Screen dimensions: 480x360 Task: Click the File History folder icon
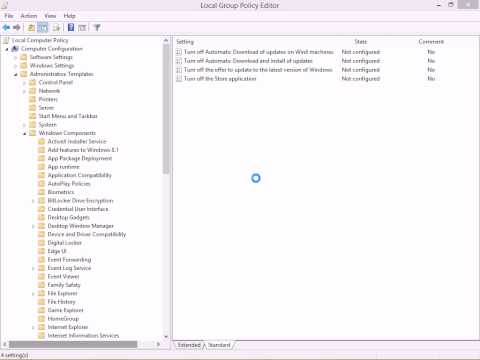[41, 302]
